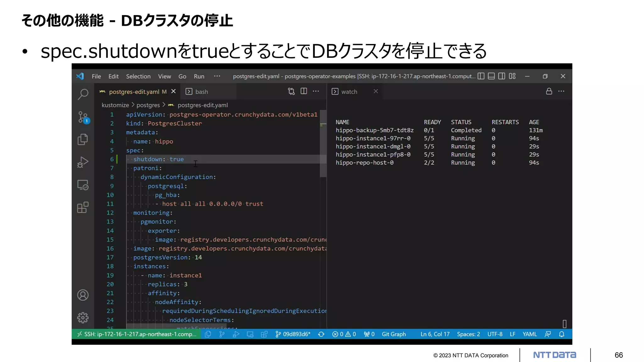Change indentation via Spaces: 2
This screenshot has width=644, height=362.
[x=469, y=334]
